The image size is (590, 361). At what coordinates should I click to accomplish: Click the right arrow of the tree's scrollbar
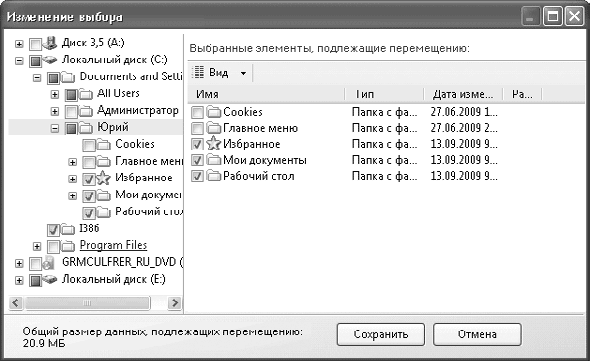click(x=175, y=303)
